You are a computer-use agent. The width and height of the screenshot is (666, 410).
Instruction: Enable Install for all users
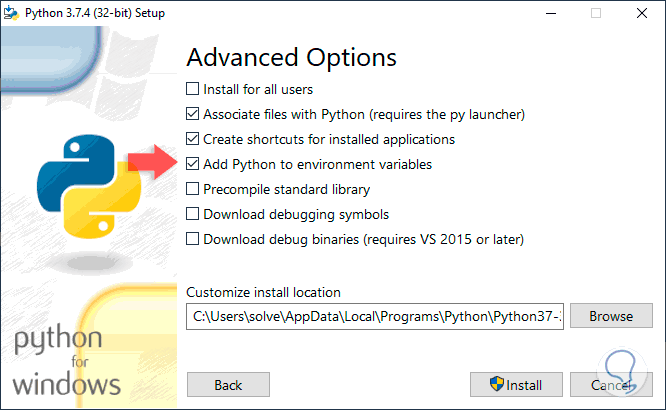pyautogui.click(x=193, y=89)
